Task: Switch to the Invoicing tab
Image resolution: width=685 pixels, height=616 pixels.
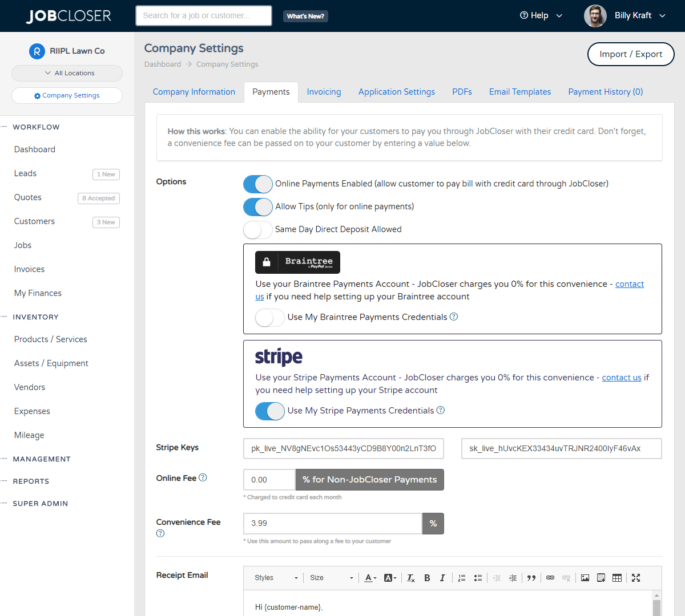Action: [324, 91]
